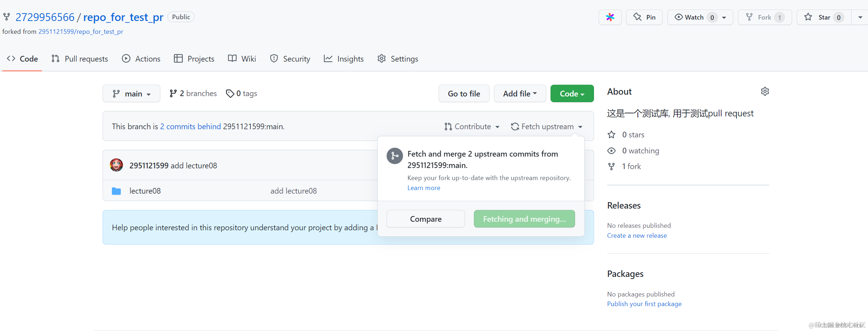Click the Fetch upstream sync icon
This screenshot has height=331, width=868.
point(515,126)
